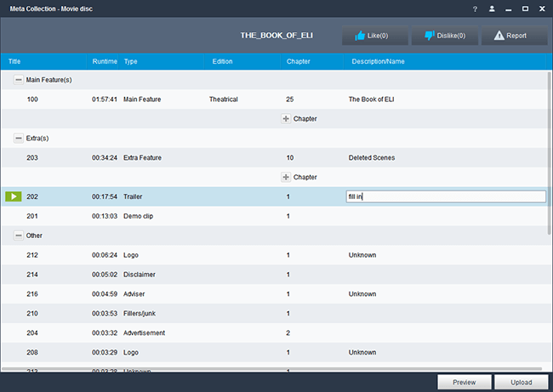Click the Preview button
Screen dimensions: 553x392
[465, 382]
